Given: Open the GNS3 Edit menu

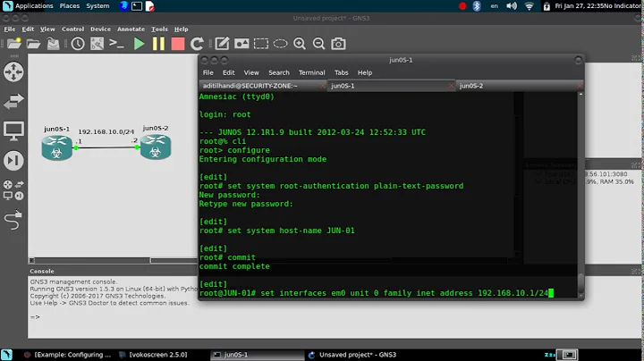Looking at the screenshot, I should coord(28,29).
